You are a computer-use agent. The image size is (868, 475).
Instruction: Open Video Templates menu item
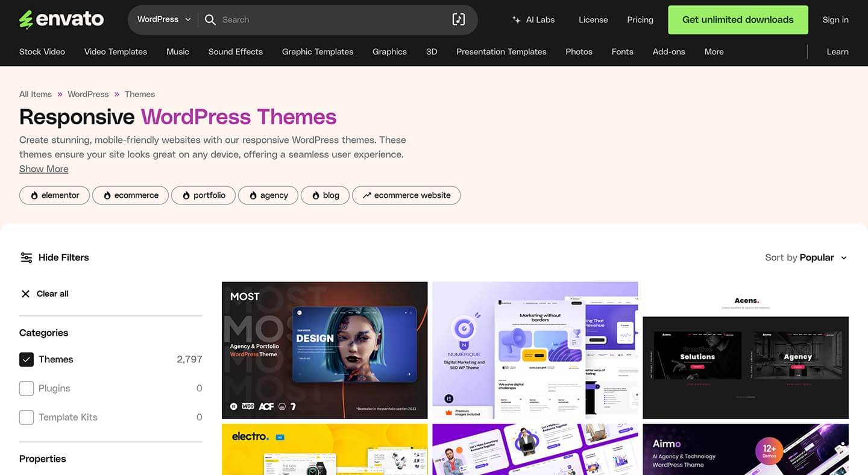tap(116, 52)
